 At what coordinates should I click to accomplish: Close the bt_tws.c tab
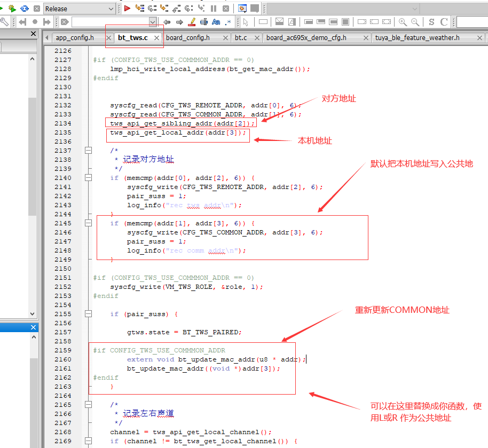click(156, 38)
